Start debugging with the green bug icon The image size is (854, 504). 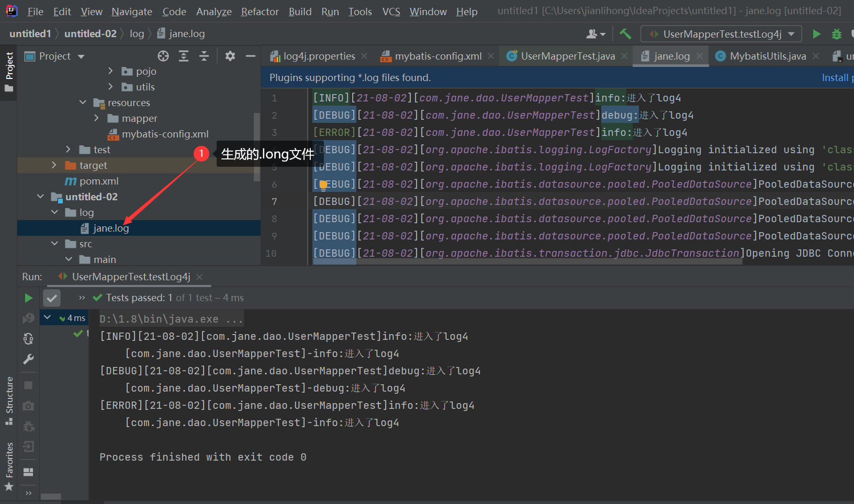(x=837, y=34)
